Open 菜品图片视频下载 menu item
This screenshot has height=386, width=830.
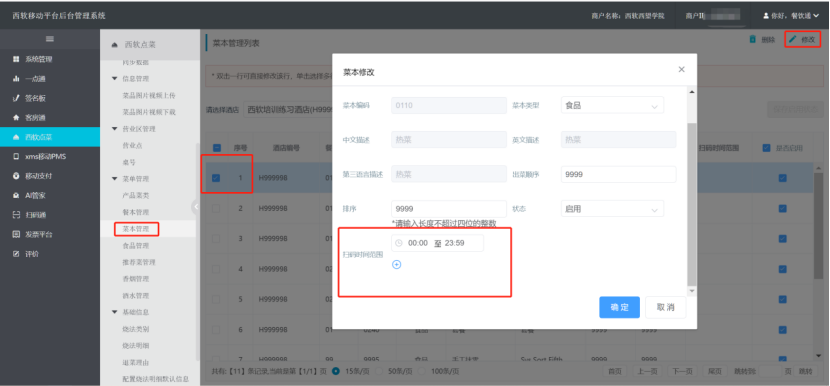149,112
